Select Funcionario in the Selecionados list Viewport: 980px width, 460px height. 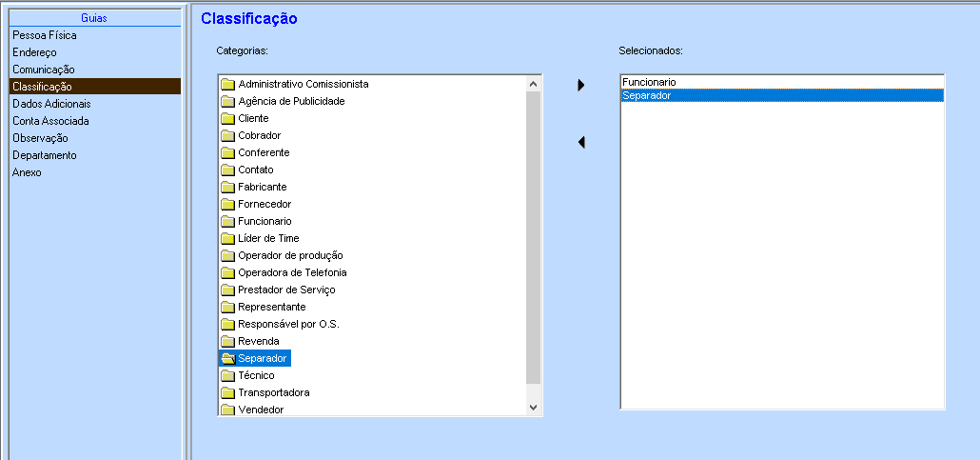pyautogui.click(x=649, y=83)
